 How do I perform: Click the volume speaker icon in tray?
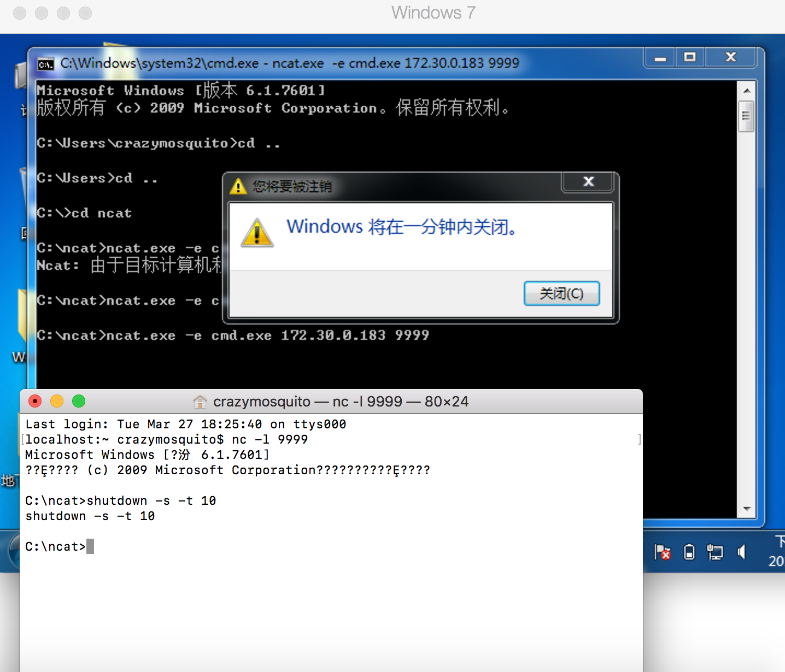tap(741, 552)
